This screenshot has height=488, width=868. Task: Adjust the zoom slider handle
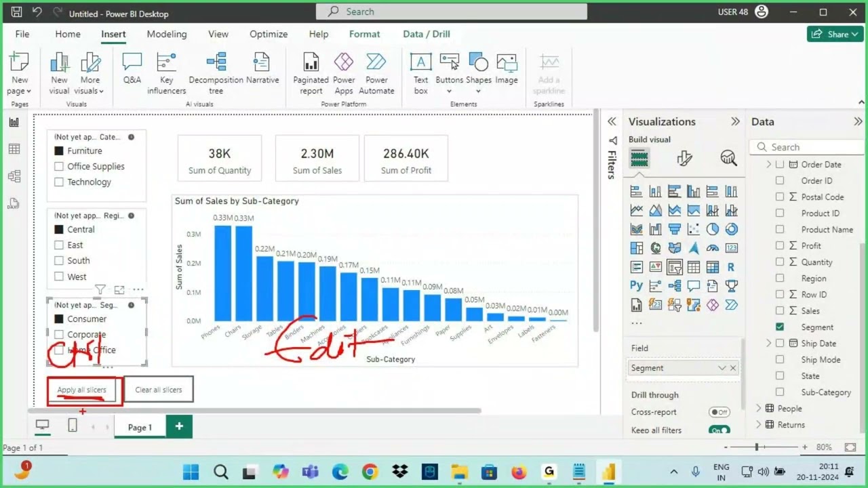(757, 447)
